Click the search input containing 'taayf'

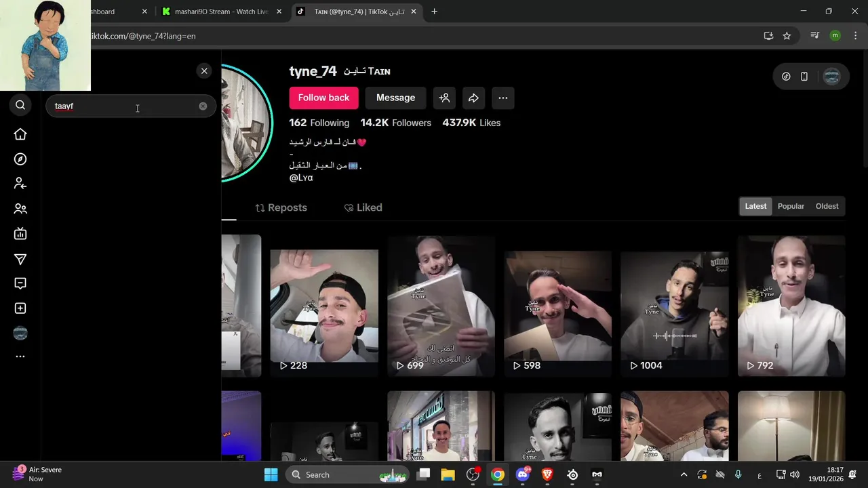pyautogui.click(x=130, y=106)
